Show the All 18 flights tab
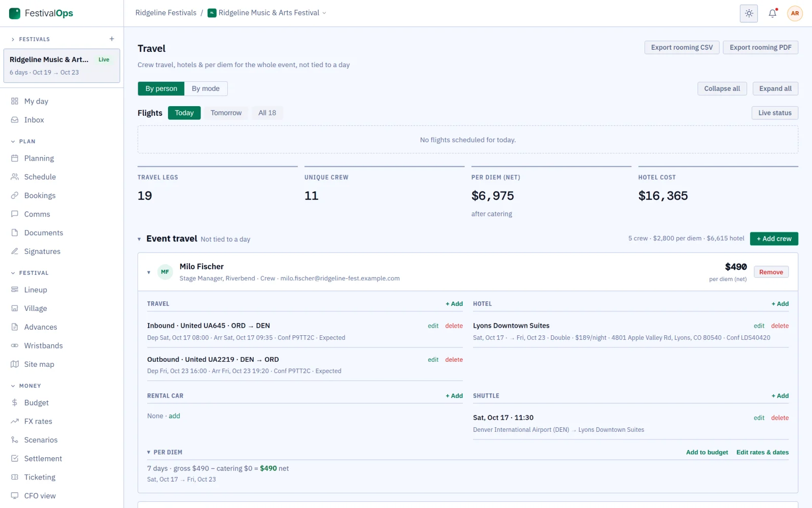Viewport: 812px width, 508px height. (x=267, y=113)
